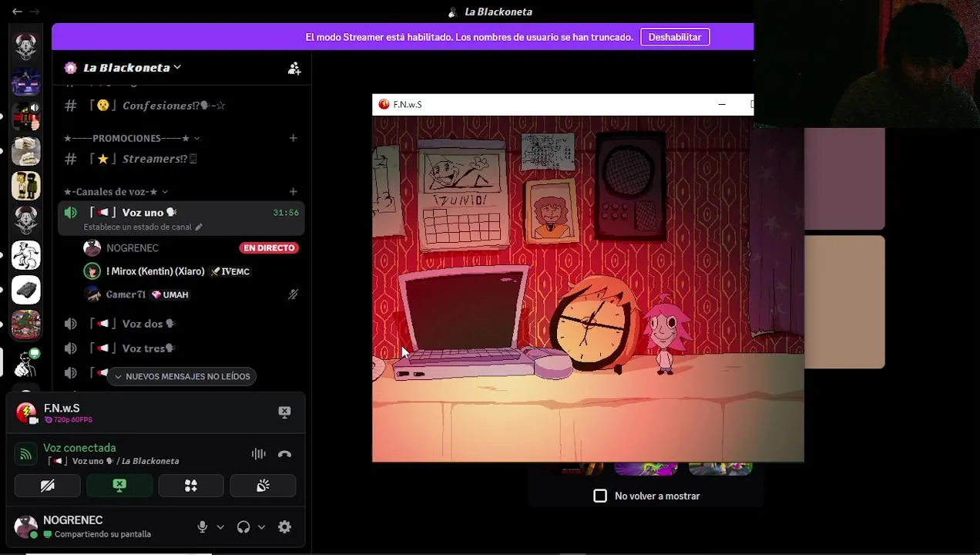This screenshot has width=980, height=555.
Task: Click the EN DIRECTO live badge
Action: tap(269, 248)
